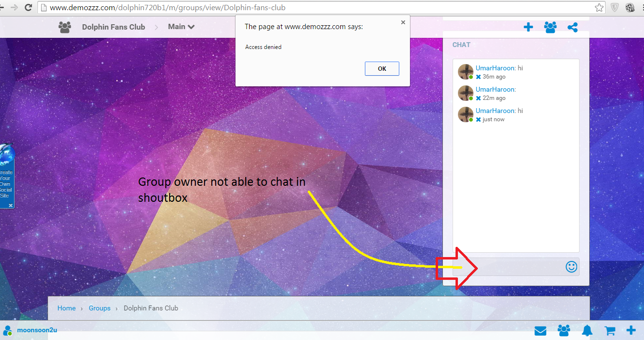Screen dimensions: 644x340
Task: Click the browser forward arrow
Action: click(x=14, y=7)
